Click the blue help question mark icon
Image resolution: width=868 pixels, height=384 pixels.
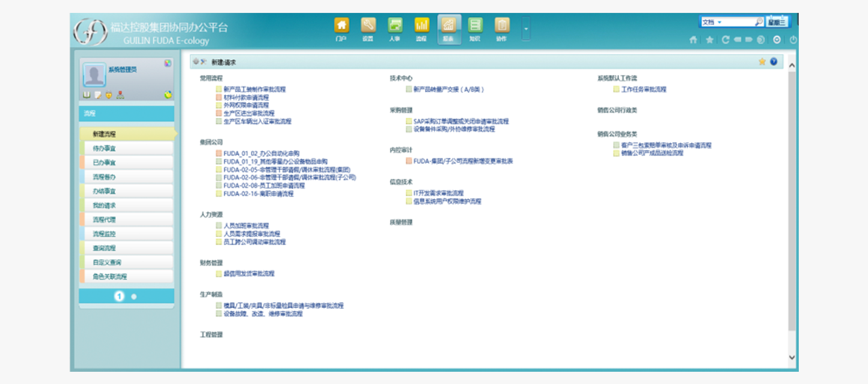point(774,62)
